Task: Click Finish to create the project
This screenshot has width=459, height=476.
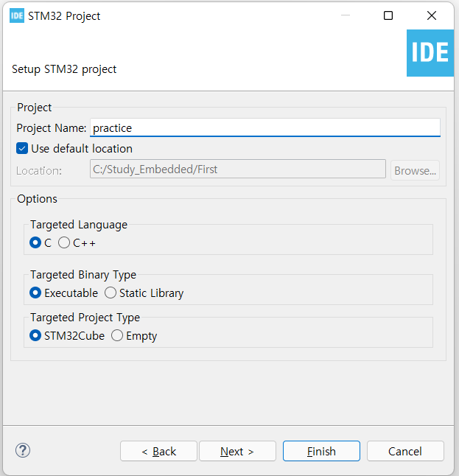Action: pyautogui.click(x=321, y=452)
